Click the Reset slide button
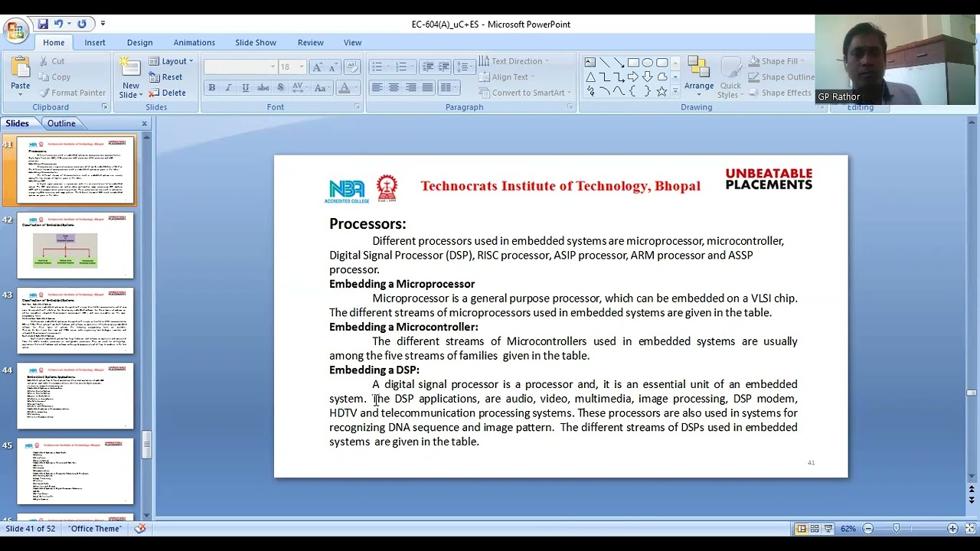 pyautogui.click(x=165, y=77)
